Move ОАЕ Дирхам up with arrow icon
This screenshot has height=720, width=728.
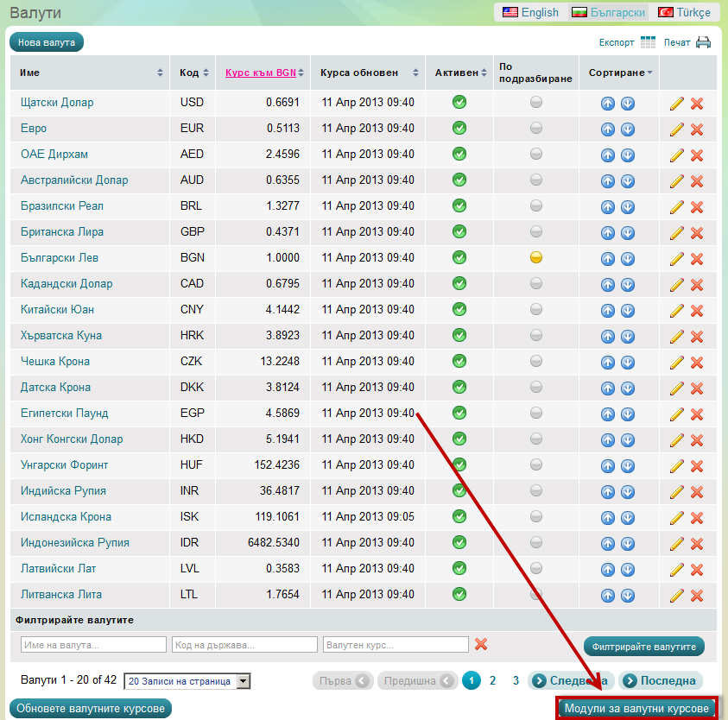608,155
